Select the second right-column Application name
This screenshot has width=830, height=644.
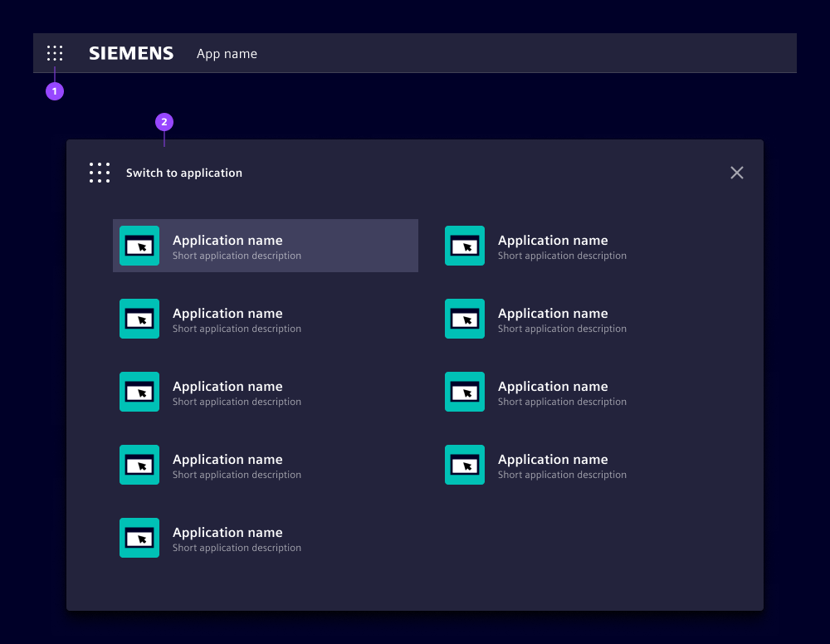coord(553,314)
